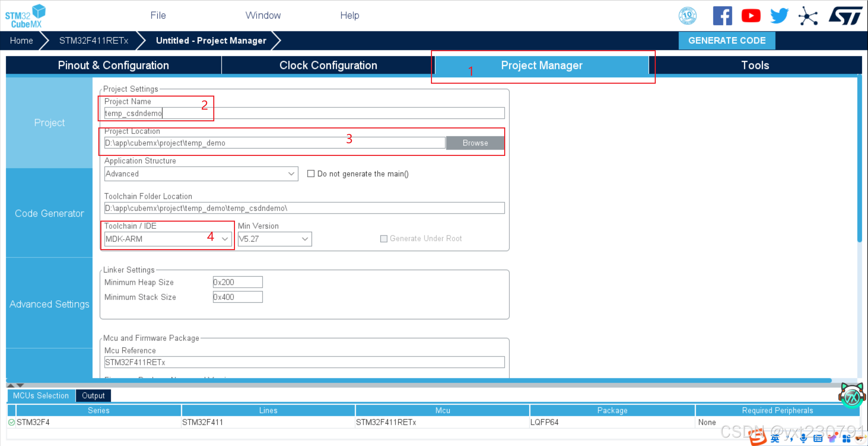
Task: Click the Twitter bird icon
Action: (779, 16)
